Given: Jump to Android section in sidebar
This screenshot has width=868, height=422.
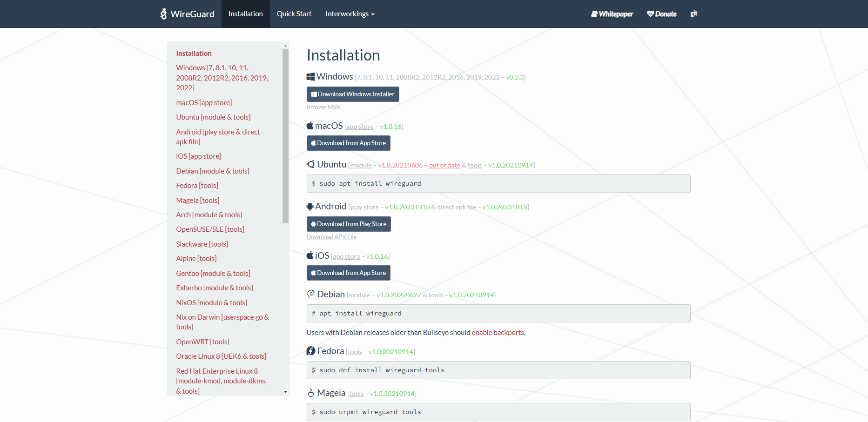Looking at the screenshot, I should (x=218, y=137).
